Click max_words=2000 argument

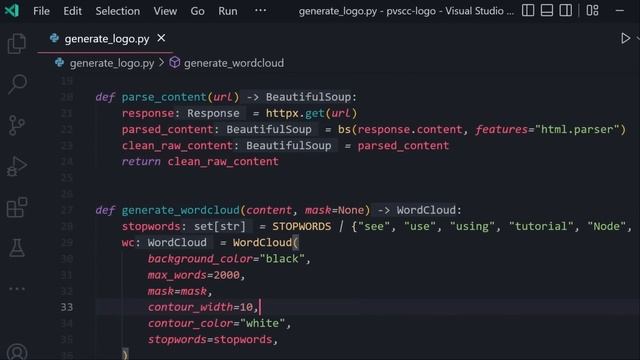click(x=193, y=275)
